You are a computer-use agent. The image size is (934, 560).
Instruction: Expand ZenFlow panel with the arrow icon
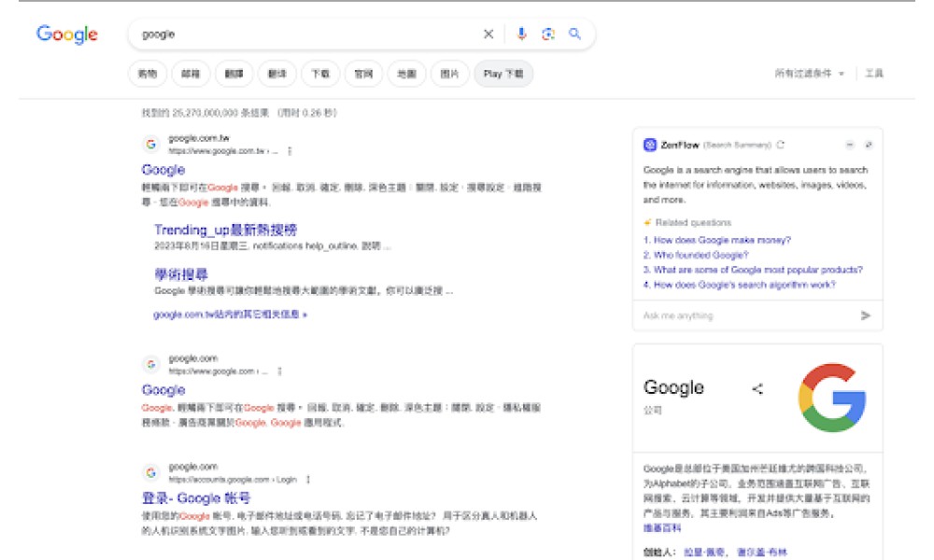(x=869, y=145)
